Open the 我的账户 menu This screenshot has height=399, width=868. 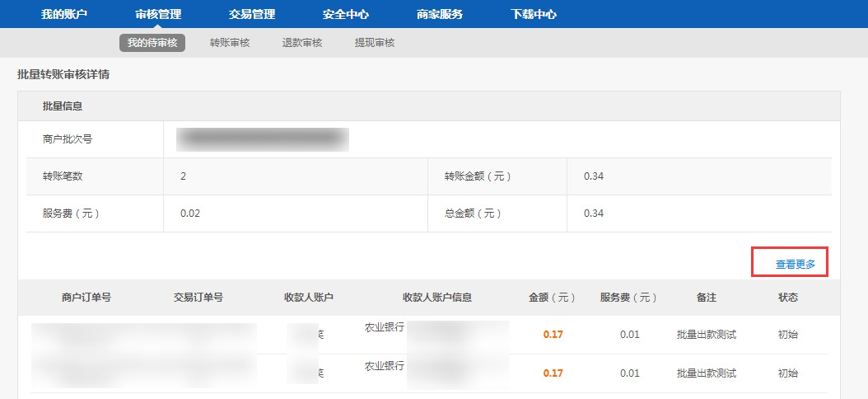[x=64, y=14]
